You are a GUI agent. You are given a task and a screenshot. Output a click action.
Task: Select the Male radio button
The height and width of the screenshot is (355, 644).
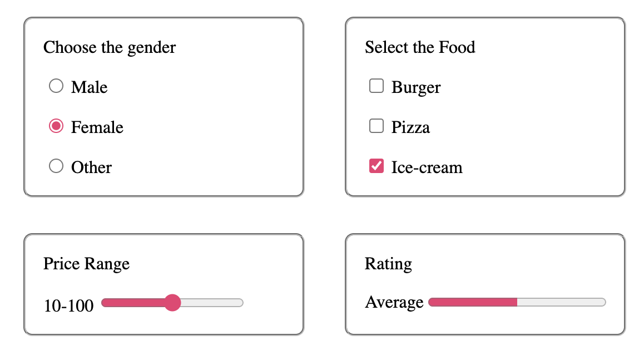tap(56, 86)
